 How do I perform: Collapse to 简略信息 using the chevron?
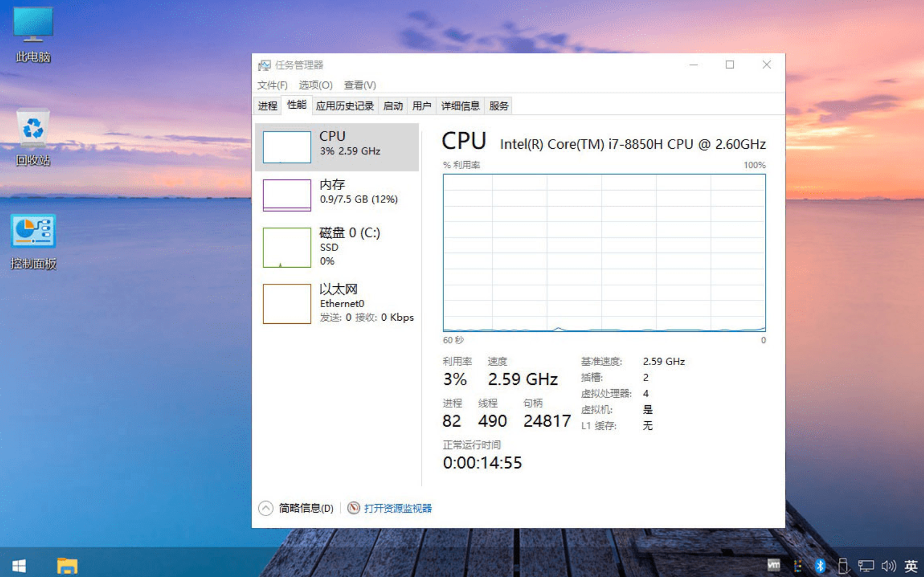[266, 508]
